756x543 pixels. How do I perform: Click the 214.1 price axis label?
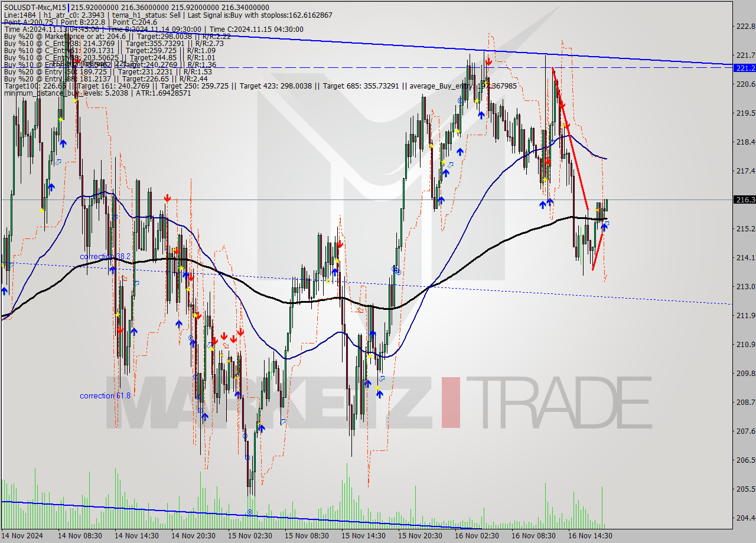746,257
